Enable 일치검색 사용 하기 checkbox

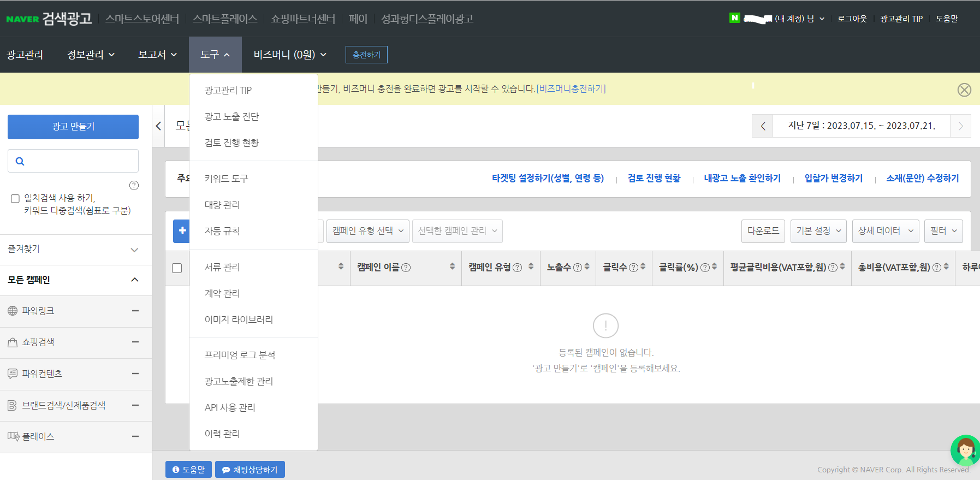coord(15,199)
